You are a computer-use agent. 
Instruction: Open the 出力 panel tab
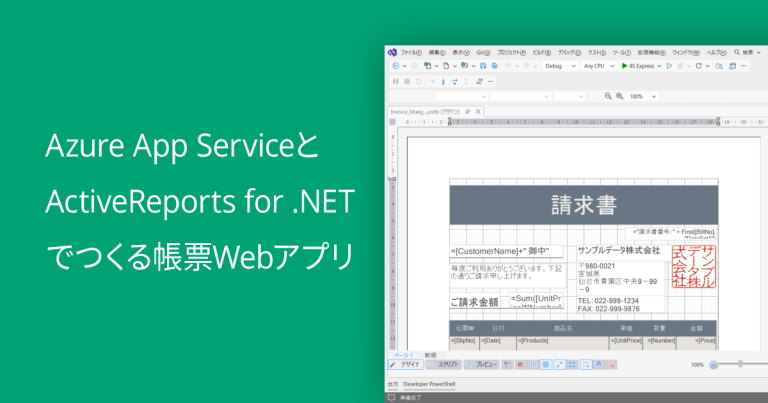pyautogui.click(x=393, y=384)
